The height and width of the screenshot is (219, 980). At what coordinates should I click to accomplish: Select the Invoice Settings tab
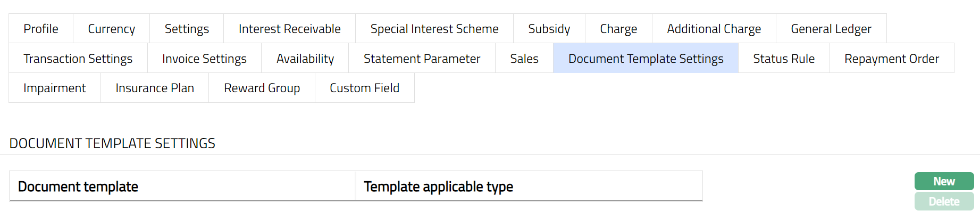(204, 59)
